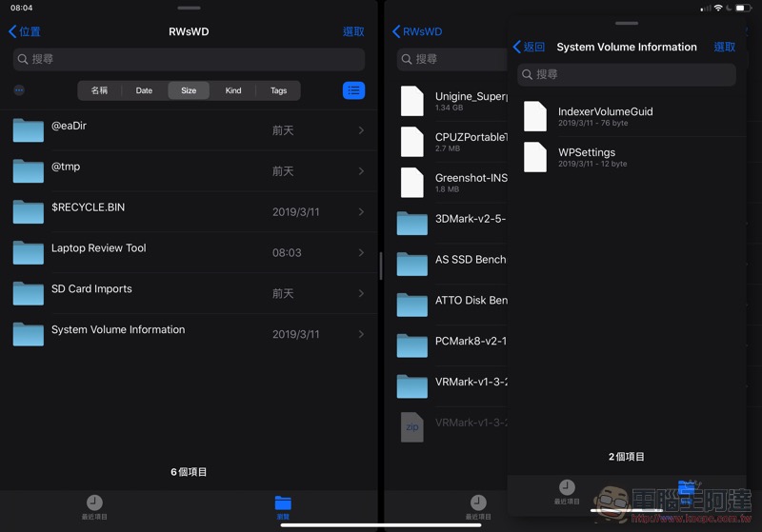
Task: Grab the slide-over panel top handle
Action: pos(627,23)
